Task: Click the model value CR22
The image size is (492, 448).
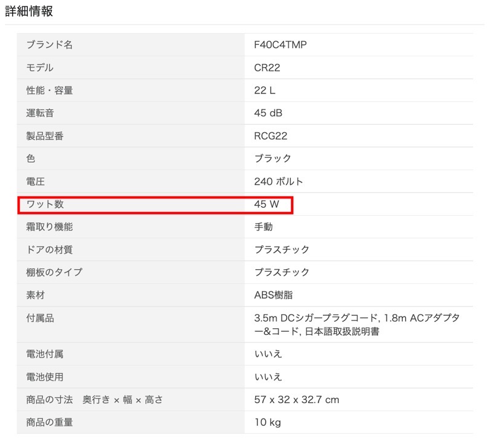Action: click(x=267, y=68)
